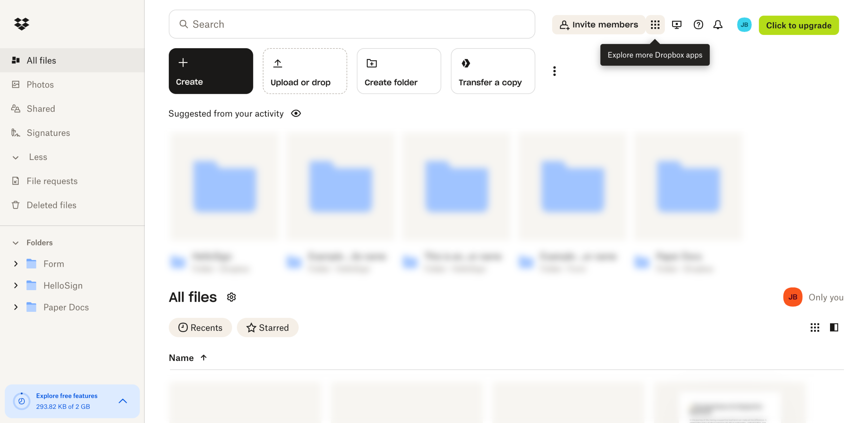Switch to grid view layout
The height and width of the screenshot is (423, 868).
(814, 327)
